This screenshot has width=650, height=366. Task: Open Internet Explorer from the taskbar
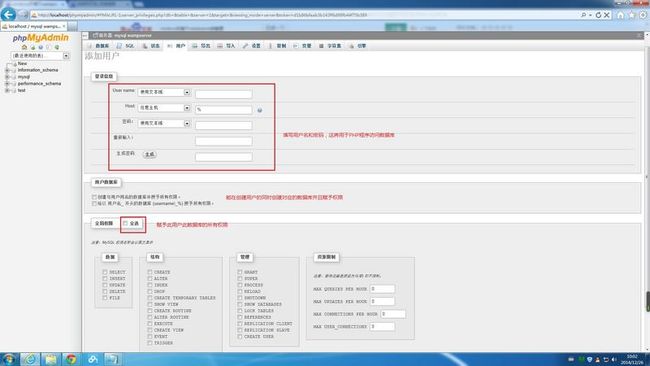pyautogui.click(x=30, y=359)
